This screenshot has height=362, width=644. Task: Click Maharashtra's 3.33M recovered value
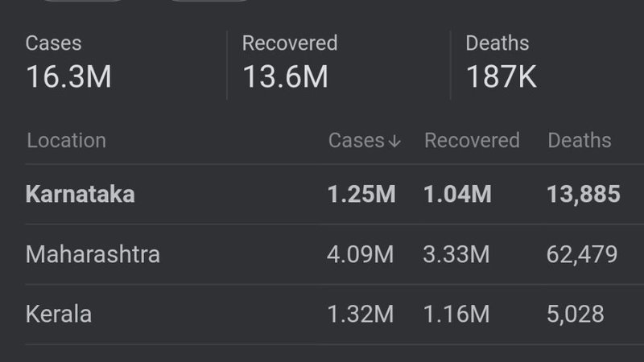[456, 254]
